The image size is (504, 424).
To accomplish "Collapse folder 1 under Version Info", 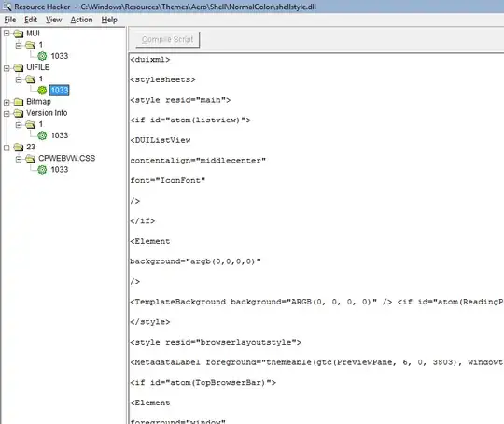I will [x=19, y=124].
